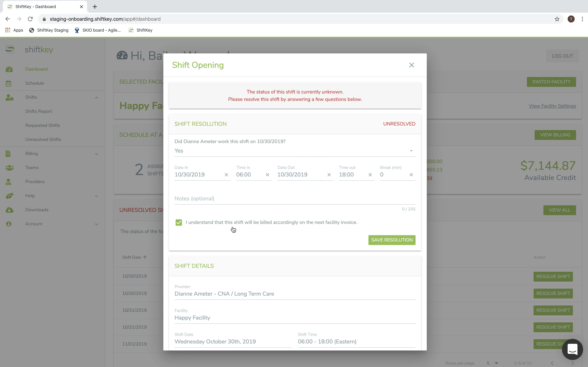Select the Shifts people icon
This screenshot has height=367, width=588.
[x=9, y=98]
